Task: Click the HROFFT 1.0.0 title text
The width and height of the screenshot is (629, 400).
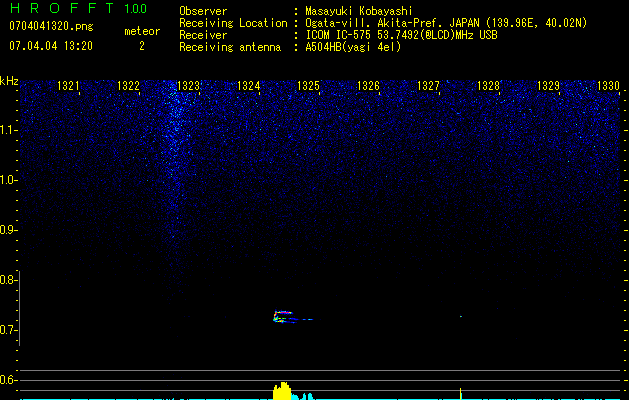Action: click(78, 8)
